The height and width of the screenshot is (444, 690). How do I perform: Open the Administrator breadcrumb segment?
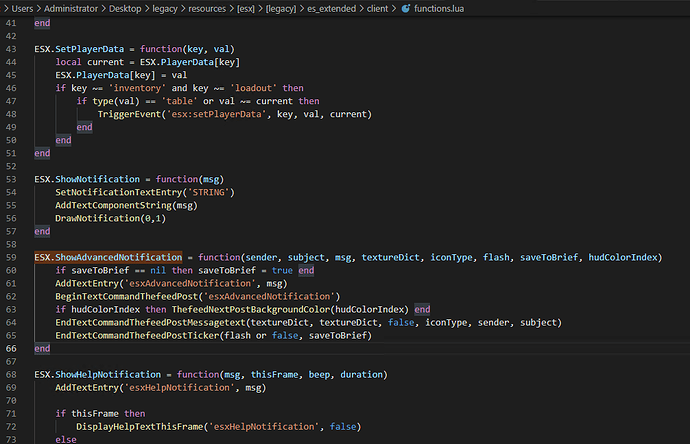[71, 8]
